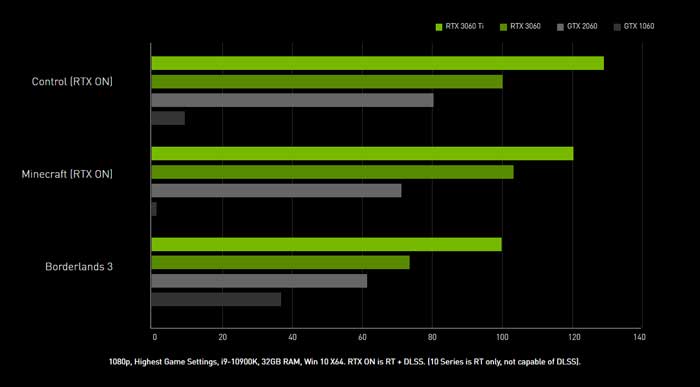Click the GTX 2060 bar for Minecraft

(x=276, y=191)
